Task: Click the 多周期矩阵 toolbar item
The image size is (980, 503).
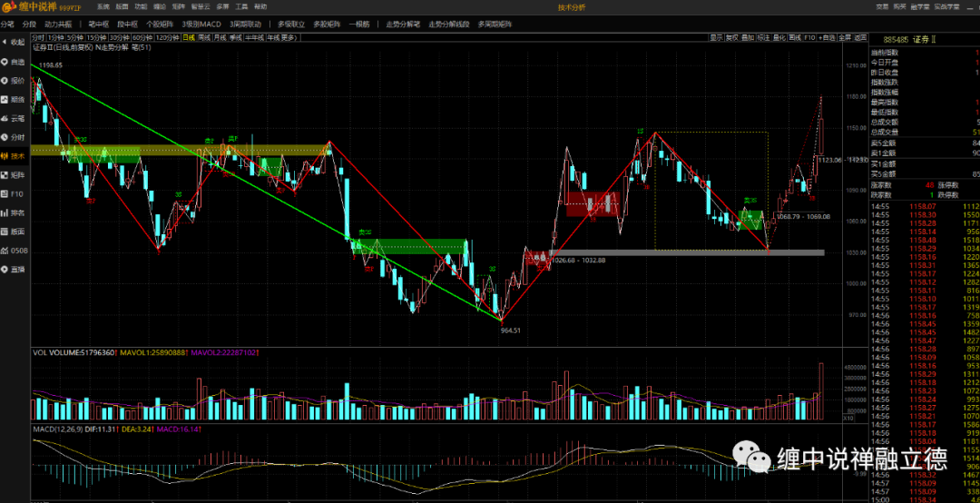Action: pyautogui.click(x=495, y=24)
